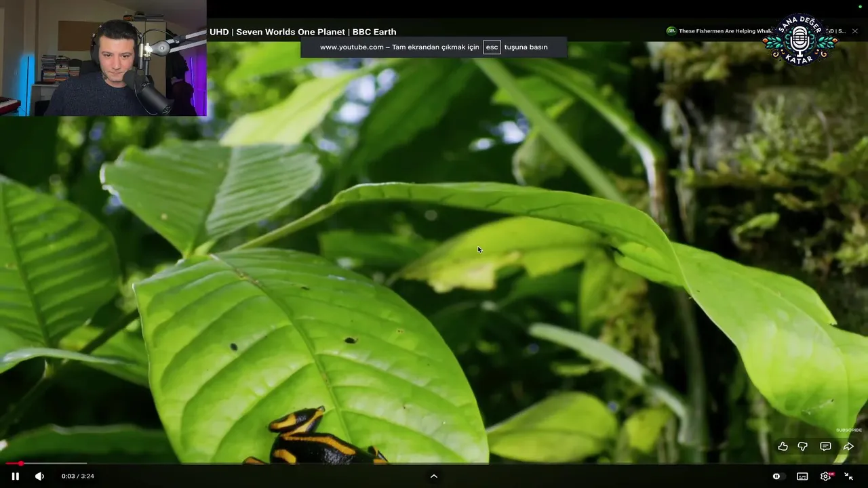This screenshot has height=488, width=868.
Task: Dismiss the suggested video card X
Action: tap(854, 31)
